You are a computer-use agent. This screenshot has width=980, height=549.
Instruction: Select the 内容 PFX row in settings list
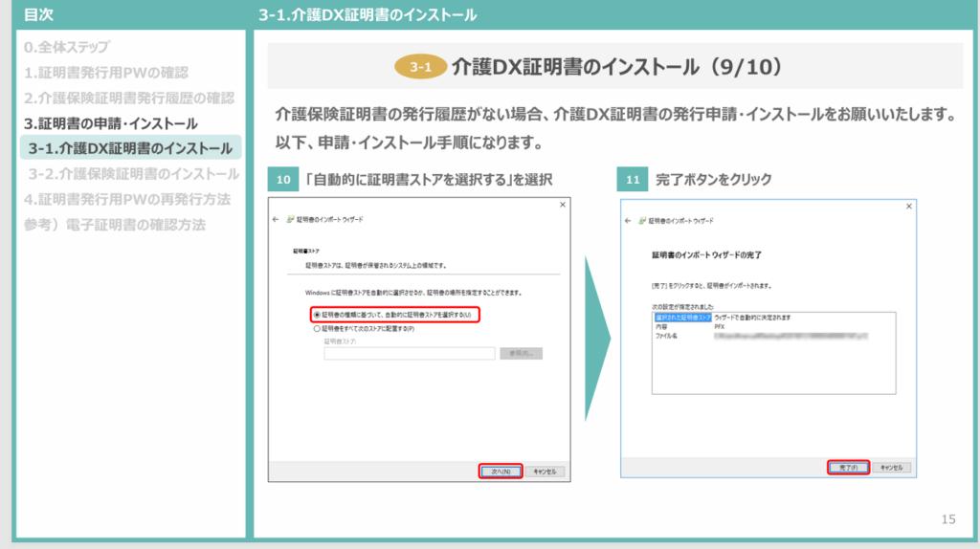(x=773, y=327)
